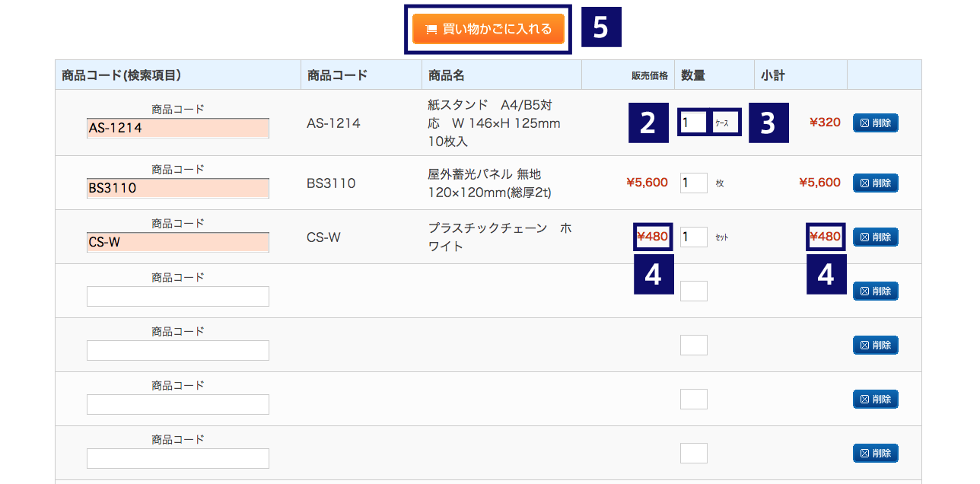Click 買い物かごに入れる (add to cart) button
This screenshot has height=484, width=980.
[488, 29]
